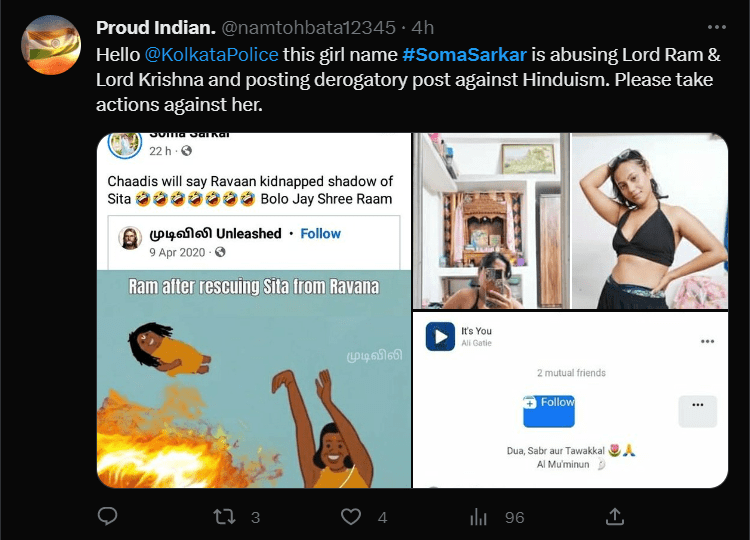Screen dimensions: 750x540
Task: Open the mirror selfie photo with wooden shrine
Action: (491, 220)
